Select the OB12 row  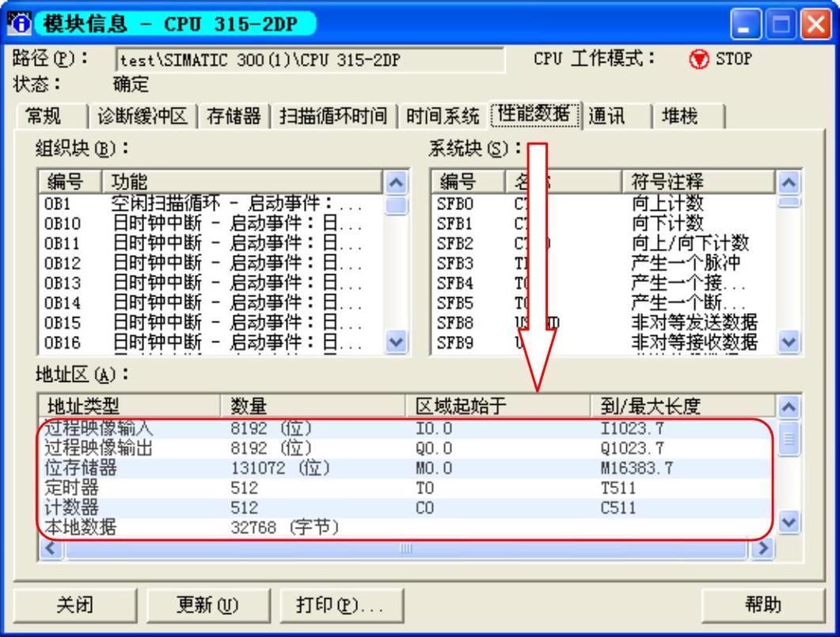pyautogui.click(x=211, y=263)
